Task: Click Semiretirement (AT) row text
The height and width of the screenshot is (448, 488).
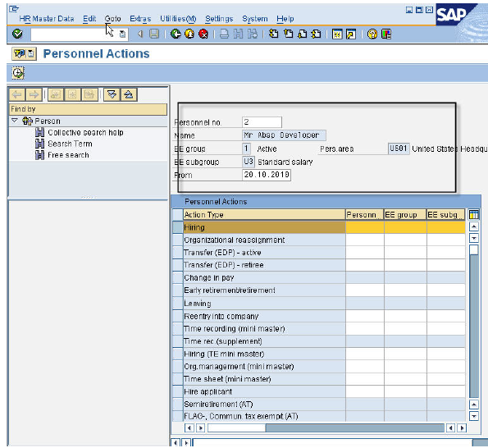Action: 218,405
